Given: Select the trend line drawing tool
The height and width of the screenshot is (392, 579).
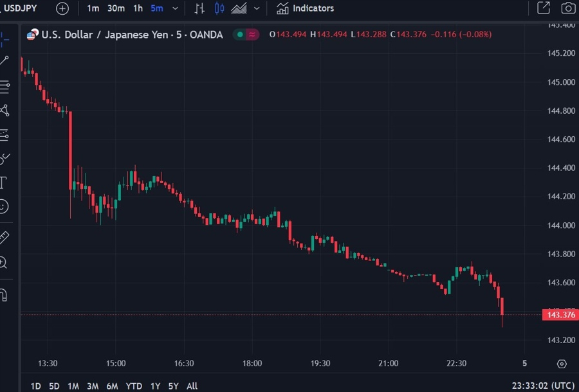Looking at the screenshot, I should click(x=5, y=61).
